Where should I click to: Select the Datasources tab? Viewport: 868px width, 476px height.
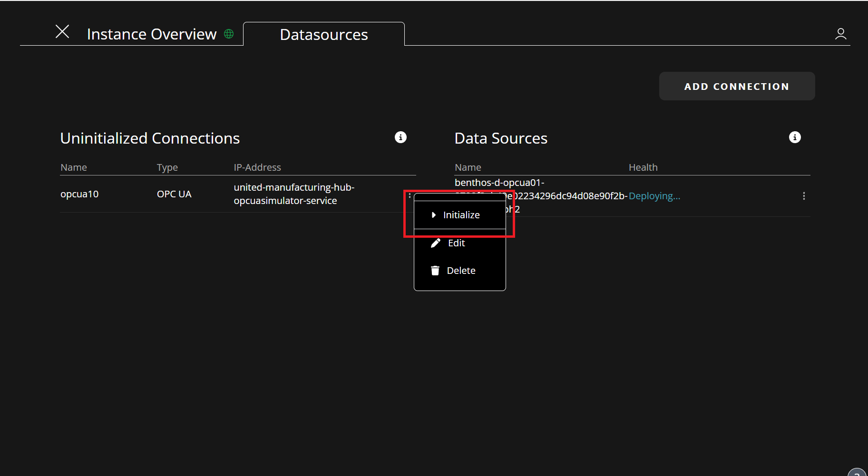tap(323, 35)
